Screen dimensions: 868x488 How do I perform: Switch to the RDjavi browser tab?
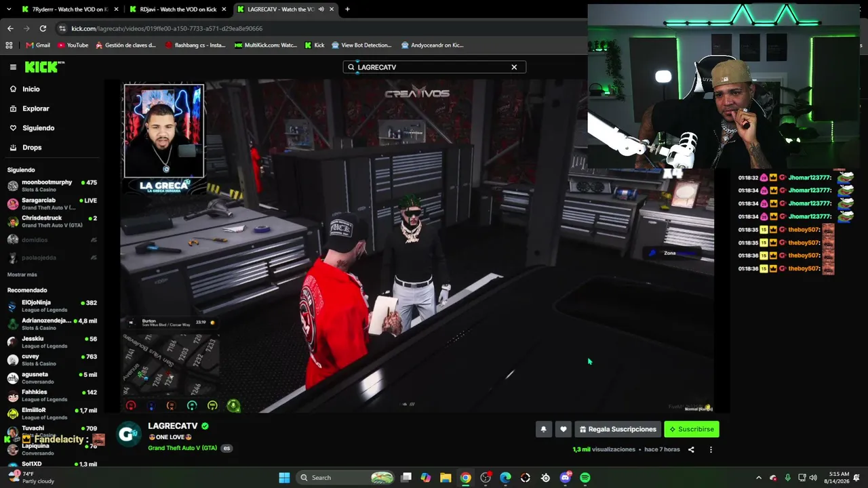click(178, 9)
